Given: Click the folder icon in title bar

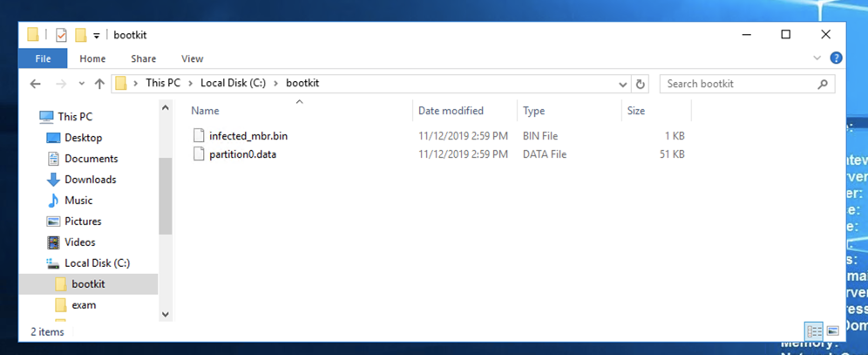Looking at the screenshot, I should click(33, 35).
